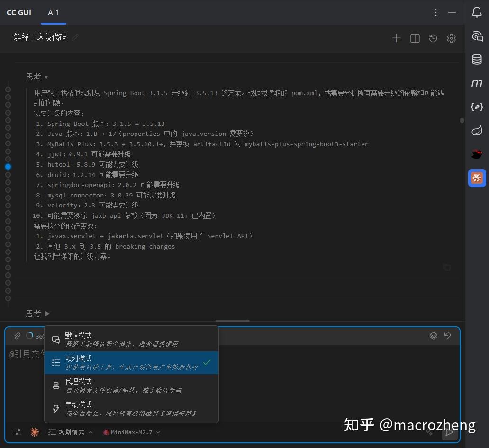Open the leaf Spring tool window icon
489x448 pixels.
477,130
